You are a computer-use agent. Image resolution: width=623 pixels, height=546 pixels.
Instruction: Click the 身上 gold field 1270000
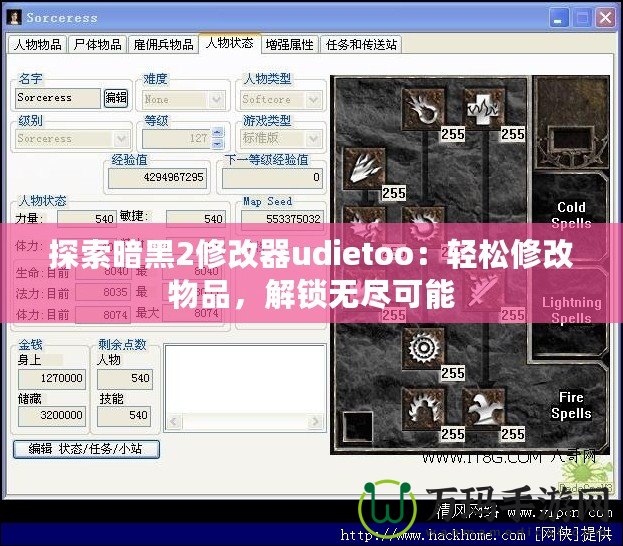[52, 378]
